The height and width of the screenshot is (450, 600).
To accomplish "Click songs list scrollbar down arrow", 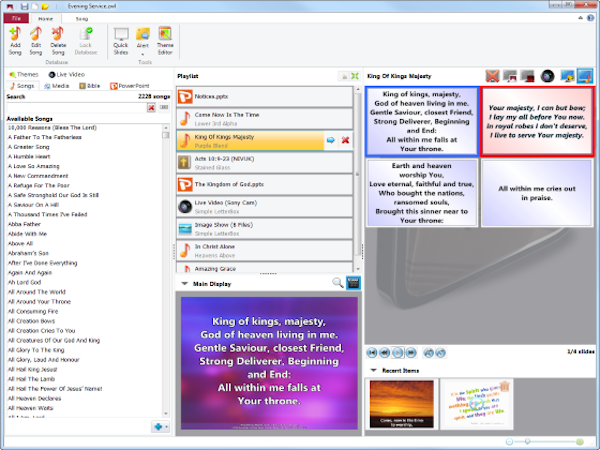I will [166, 414].
